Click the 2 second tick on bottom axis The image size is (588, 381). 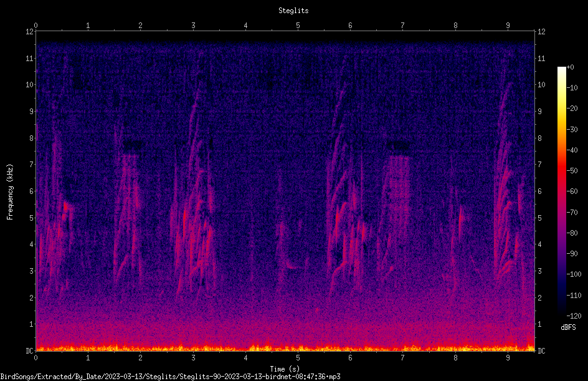pos(140,358)
